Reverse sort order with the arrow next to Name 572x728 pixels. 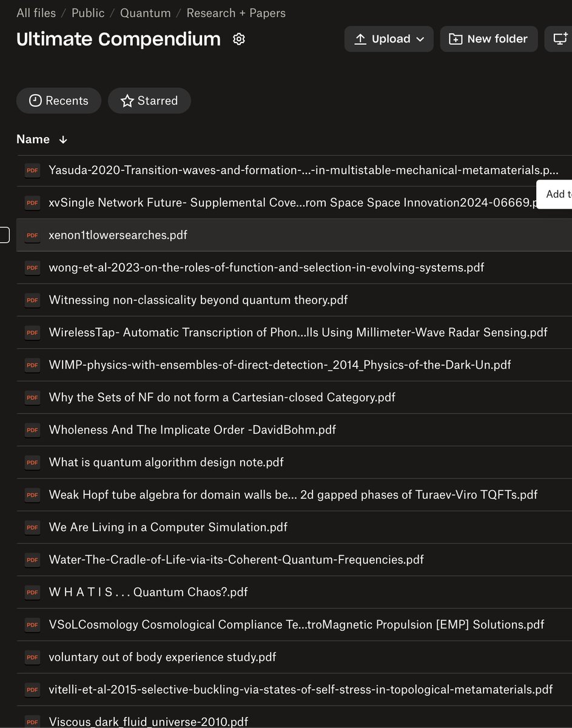tap(63, 140)
